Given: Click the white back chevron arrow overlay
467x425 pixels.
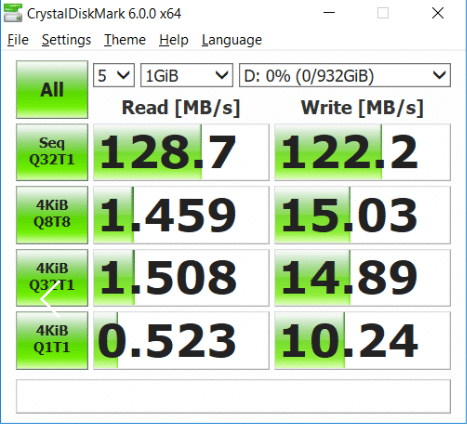Looking at the screenshot, I should tap(51, 299).
